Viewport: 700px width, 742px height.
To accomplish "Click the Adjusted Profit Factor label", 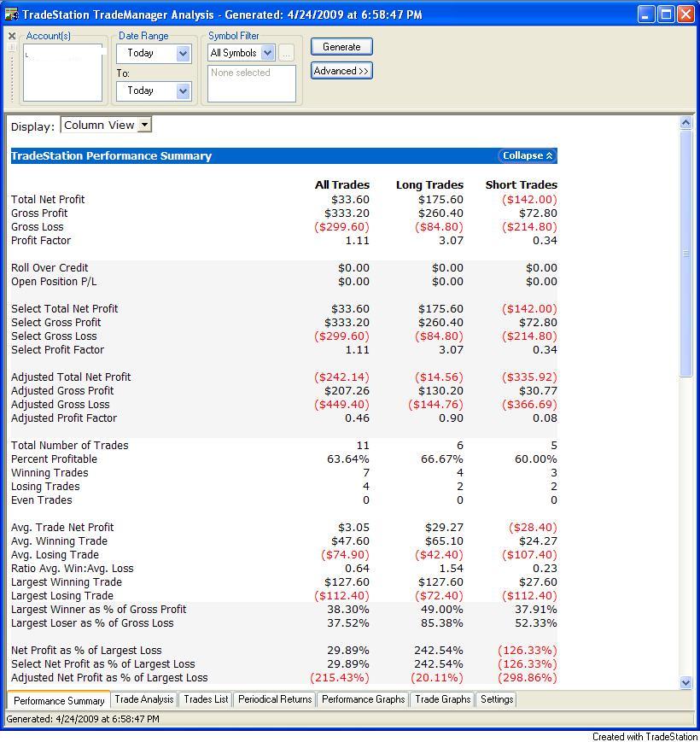I will pyautogui.click(x=64, y=418).
